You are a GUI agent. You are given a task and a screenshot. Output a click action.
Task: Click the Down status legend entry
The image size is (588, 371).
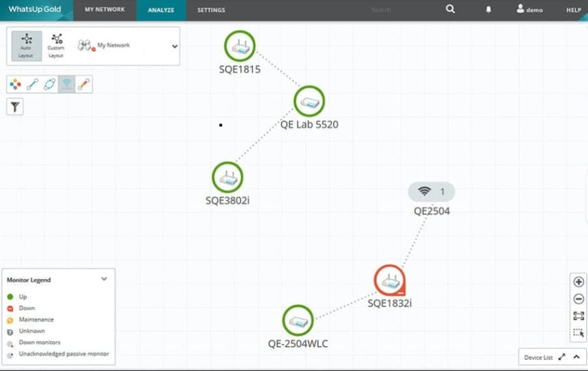click(21, 308)
